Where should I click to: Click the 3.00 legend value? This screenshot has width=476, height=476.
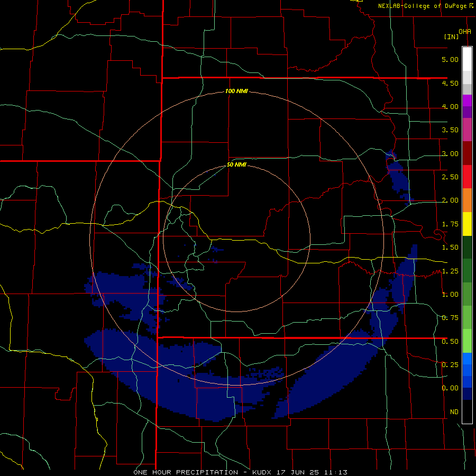click(450, 153)
